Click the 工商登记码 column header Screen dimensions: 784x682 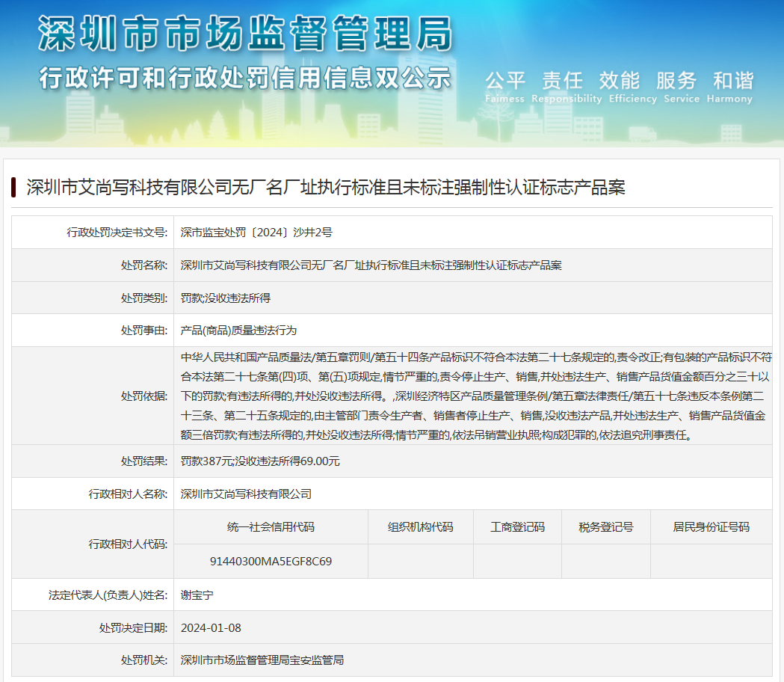click(x=517, y=527)
